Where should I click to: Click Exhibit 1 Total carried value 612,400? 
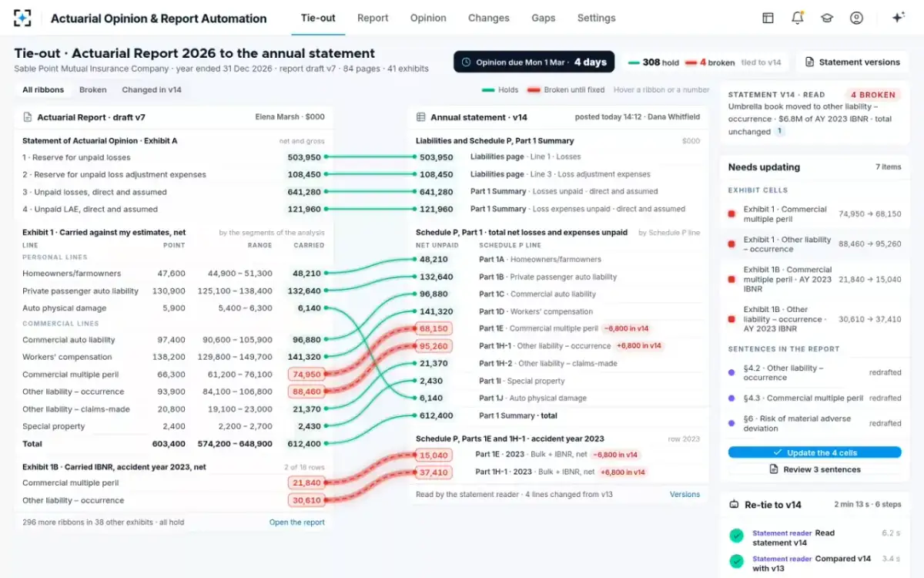click(304, 444)
